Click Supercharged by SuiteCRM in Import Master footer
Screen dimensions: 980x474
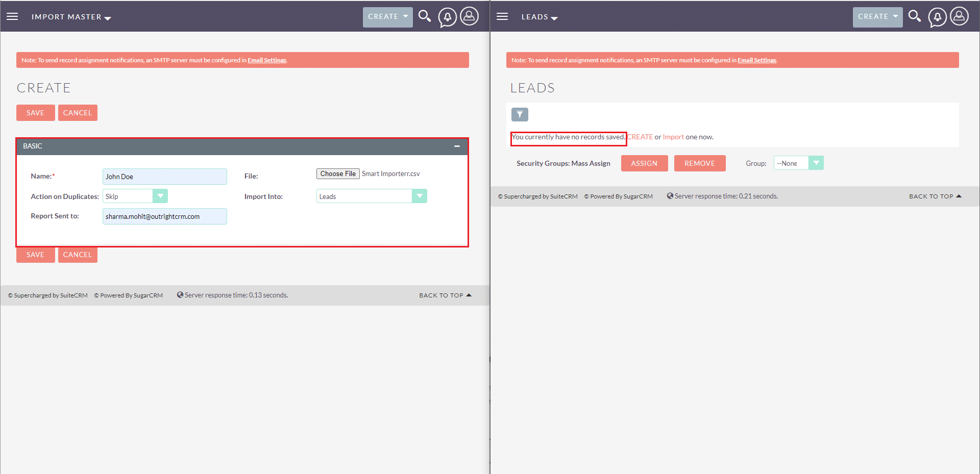[x=48, y=295]
